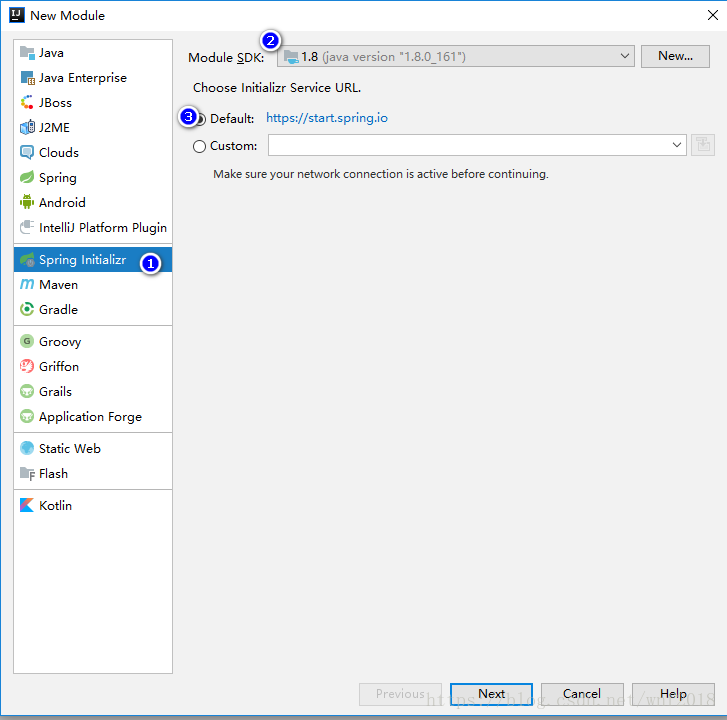
Task: Click the Android robot icon
Action: [x=27, y=202]
